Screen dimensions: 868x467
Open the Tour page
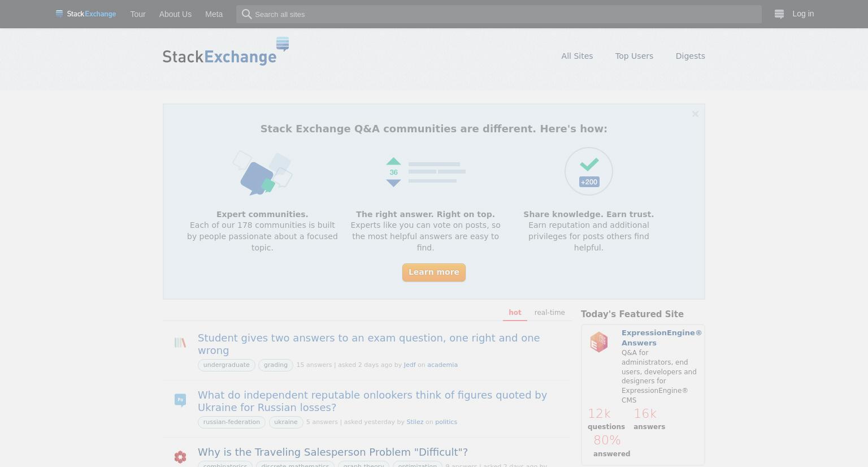pyautogui.click(x=138, y=14)
